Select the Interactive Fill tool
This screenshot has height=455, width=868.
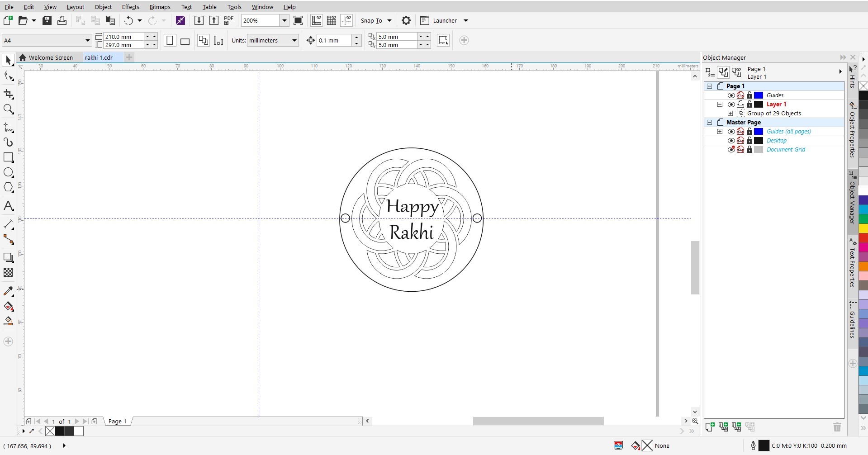point(8,306)
